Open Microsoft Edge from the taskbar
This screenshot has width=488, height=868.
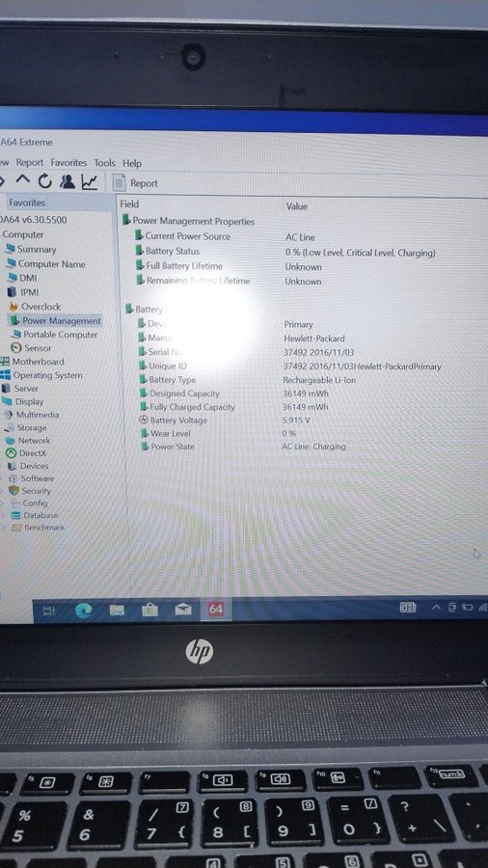(x=84, y=610)
